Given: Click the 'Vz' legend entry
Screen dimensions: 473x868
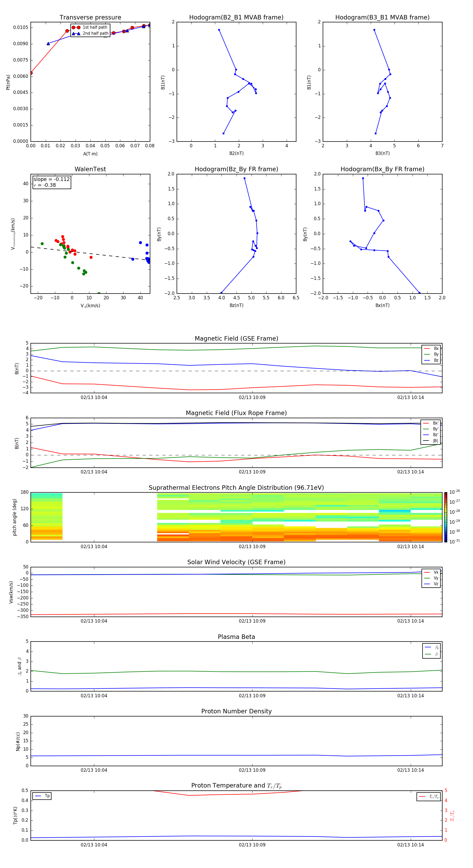Looking at the screenshot, I should pyautogui.click(x=431, y=584).
